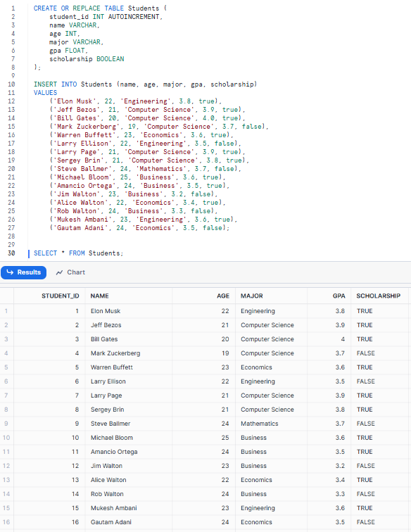This screenshot has height=532, width=411.
Task: Select 'Michael Bloom' in the table
Action: click(112, 438)
